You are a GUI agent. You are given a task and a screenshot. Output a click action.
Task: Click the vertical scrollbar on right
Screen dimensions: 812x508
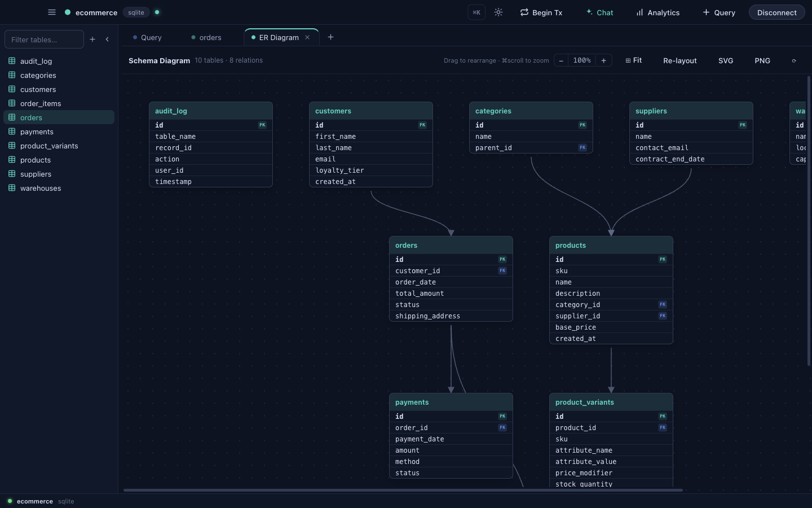(x=809, y=220)
